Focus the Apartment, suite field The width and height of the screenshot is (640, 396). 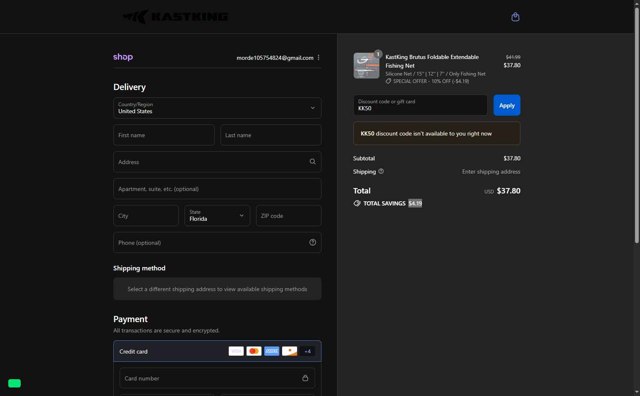217,189
